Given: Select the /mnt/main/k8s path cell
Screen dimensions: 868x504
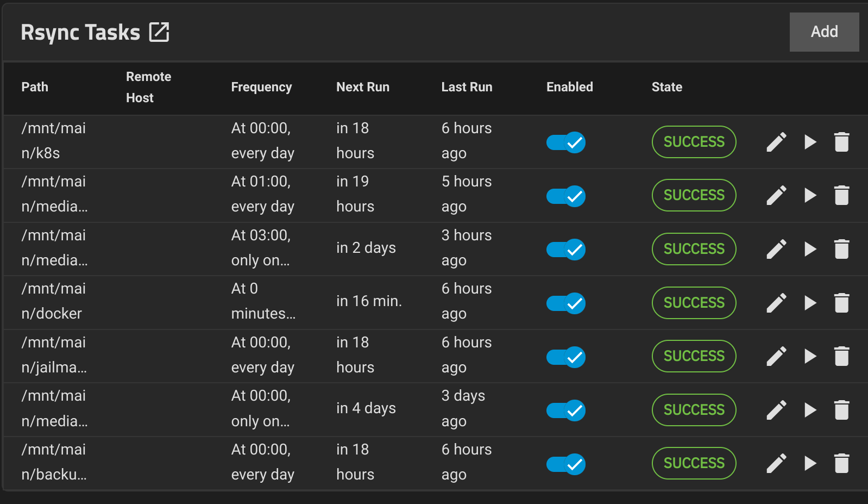Looking at the screenshot, I should [x=53, y=141].
